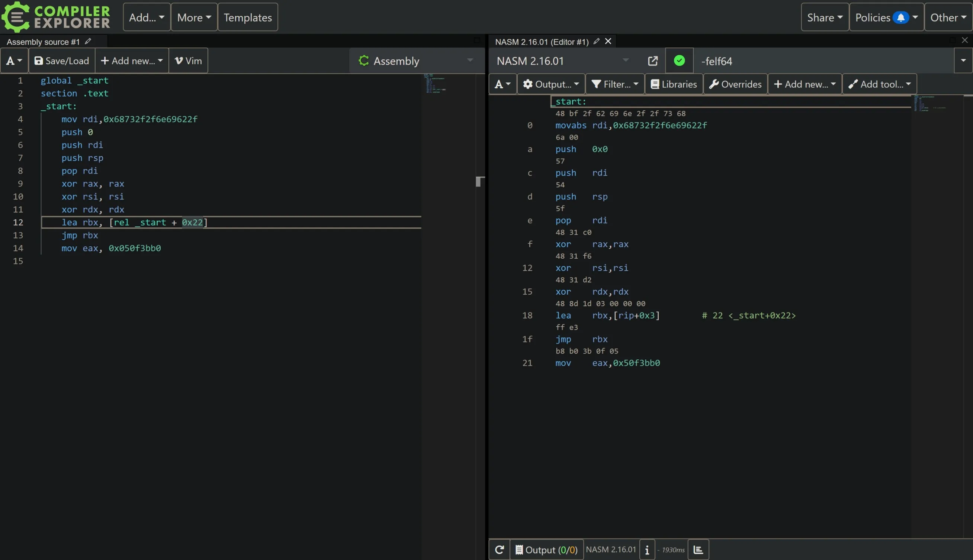Open the Output options dropdown

click(551, 84)
